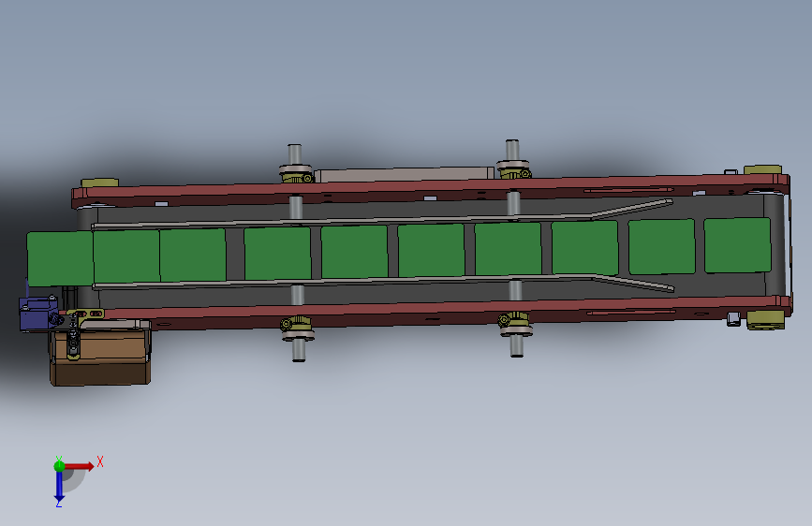Image resolution: width=812 pixels, height=526 pixels.
Task: Select the brown motor housing below the conveyor
Action: 100,358
